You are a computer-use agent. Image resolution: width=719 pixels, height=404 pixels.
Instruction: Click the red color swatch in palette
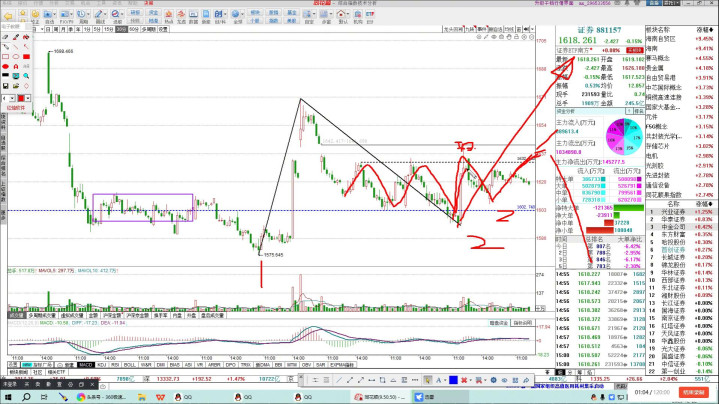(21, 98)
